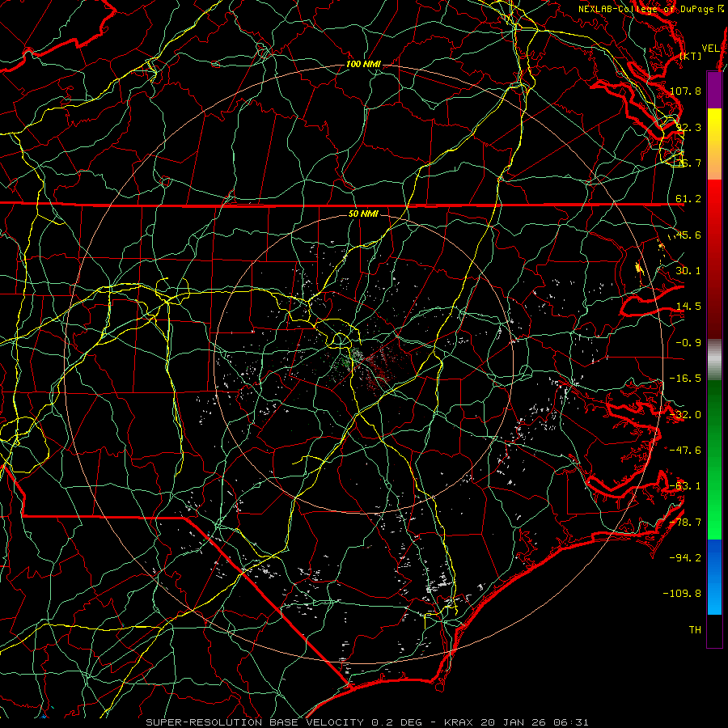Select the 45.6 velocity scale value
The width and height of the screenshot is (728, 728).
click(688, 235)
